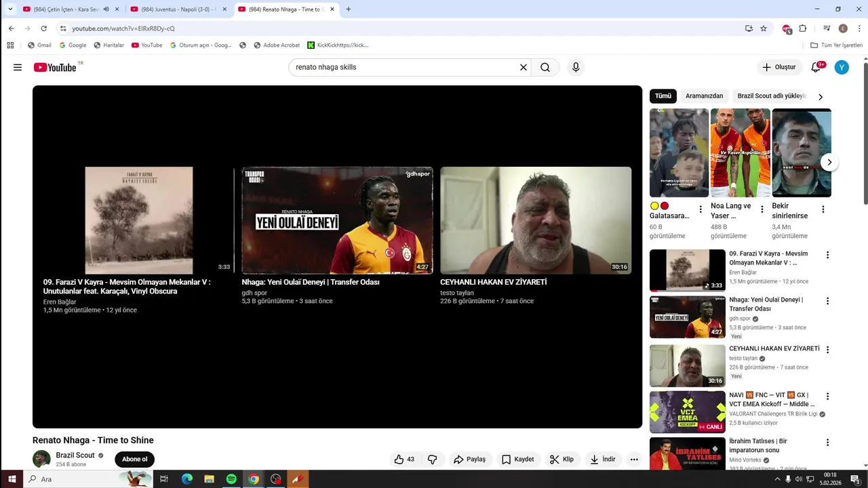Viewport: 868px width, 488px height.
Task: Open more actions for Renato Nhaga video
Action: (634, 459)
